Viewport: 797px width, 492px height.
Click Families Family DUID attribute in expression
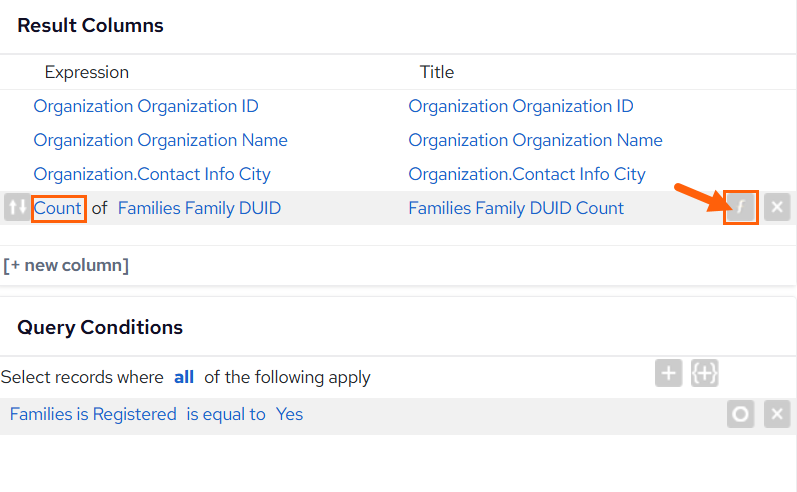[x=199, y=208]
